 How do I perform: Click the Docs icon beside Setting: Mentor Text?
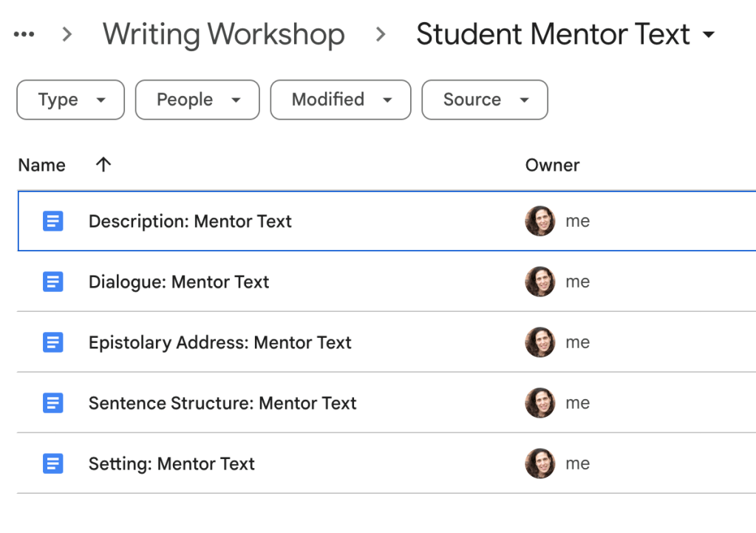(x=52, y=464)
